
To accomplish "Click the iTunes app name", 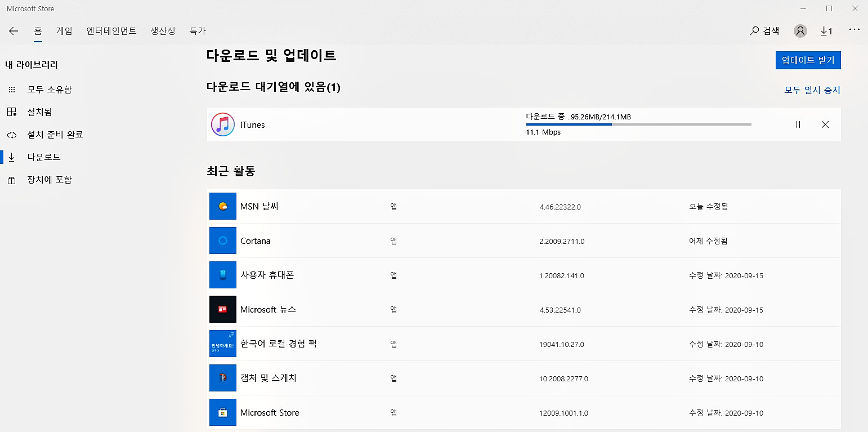I will click(252, 125).
